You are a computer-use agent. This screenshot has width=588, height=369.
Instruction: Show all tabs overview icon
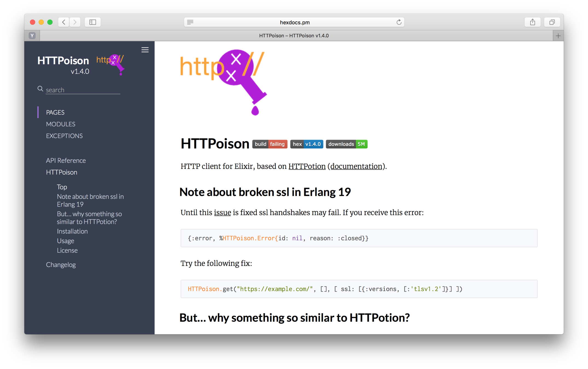point(552,22)
